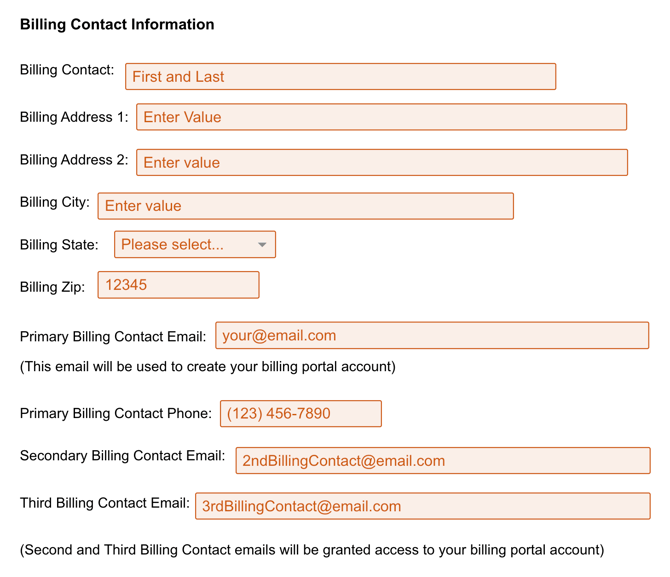Focus the Primary Billing Contact Email field
This screenshot has width=670, height=577.
pyautogui.click(x=431, y=336)
